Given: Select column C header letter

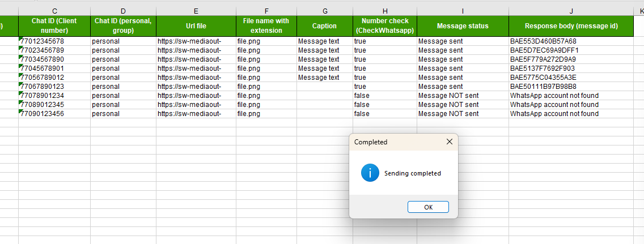Looking at the screenshot, I should pyautogui.click(x=54, y=11).
